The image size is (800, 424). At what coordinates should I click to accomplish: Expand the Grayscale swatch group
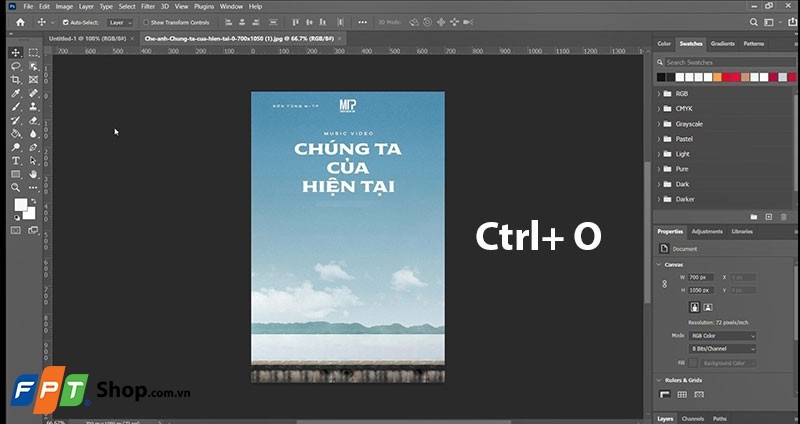tap(659, 124)
